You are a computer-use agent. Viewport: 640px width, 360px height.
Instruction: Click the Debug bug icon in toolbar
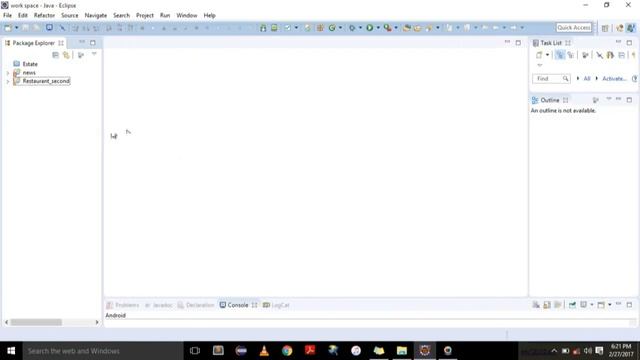[352, 28]
